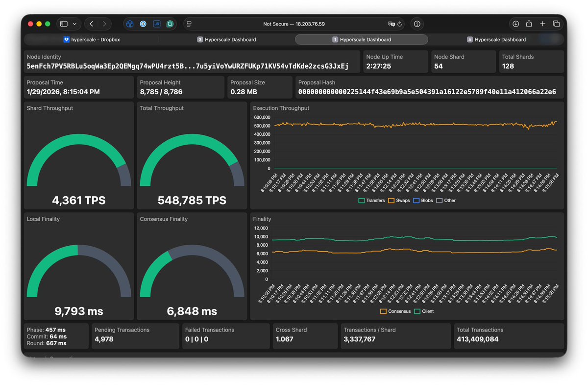Click the Execution Throughput chart title

(281, 108)
